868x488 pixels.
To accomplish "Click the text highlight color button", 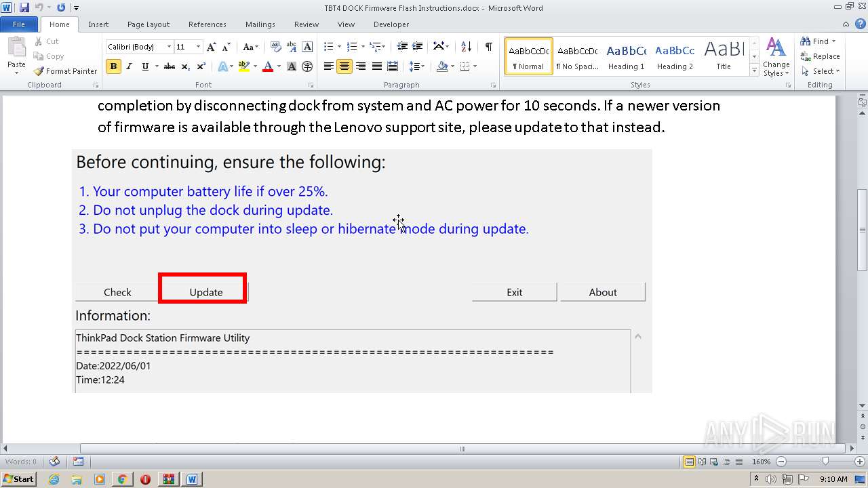I will pyautogui.click(x=243, y=66).
